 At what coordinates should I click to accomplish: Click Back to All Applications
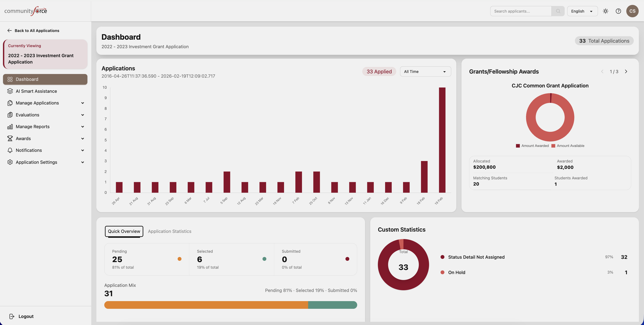[x=33, y=30]
